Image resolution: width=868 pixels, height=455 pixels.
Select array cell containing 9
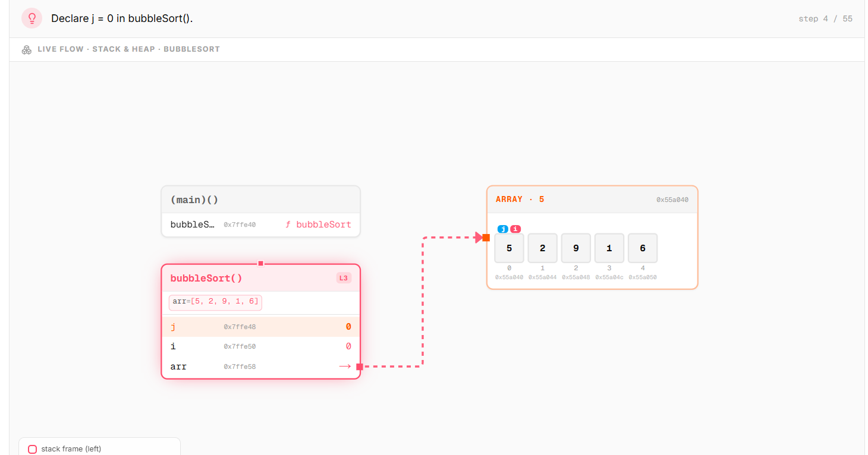576,248
